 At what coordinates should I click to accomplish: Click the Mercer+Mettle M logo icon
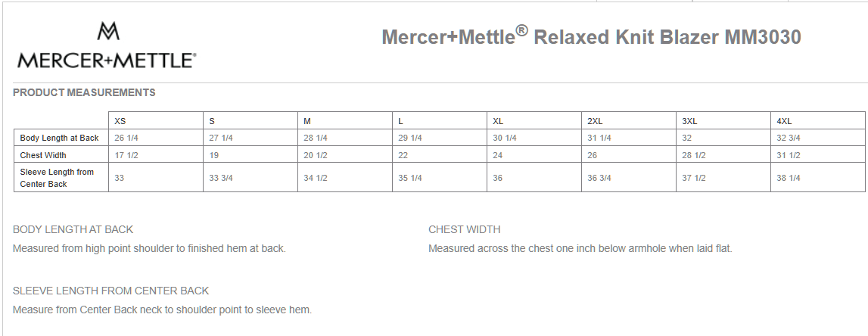[108, 31]
